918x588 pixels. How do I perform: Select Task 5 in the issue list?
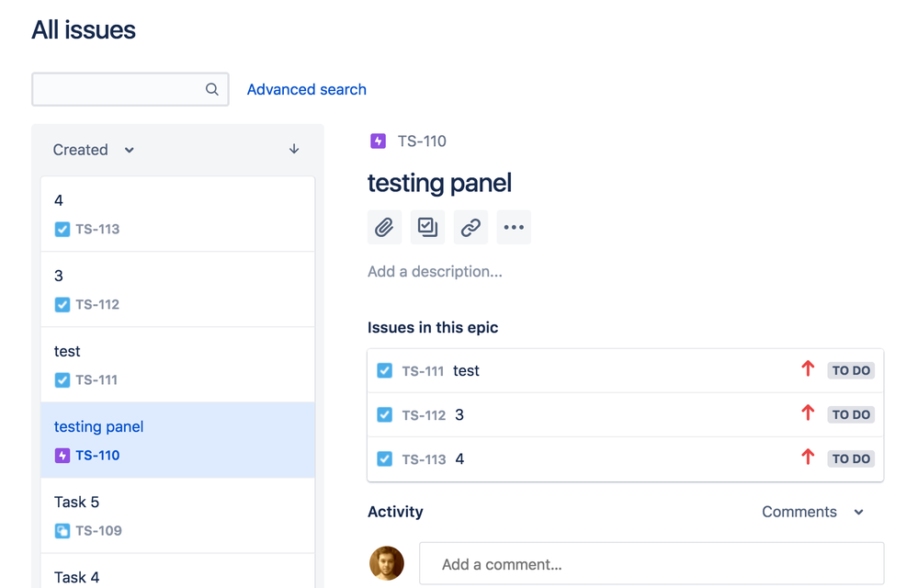77,502
